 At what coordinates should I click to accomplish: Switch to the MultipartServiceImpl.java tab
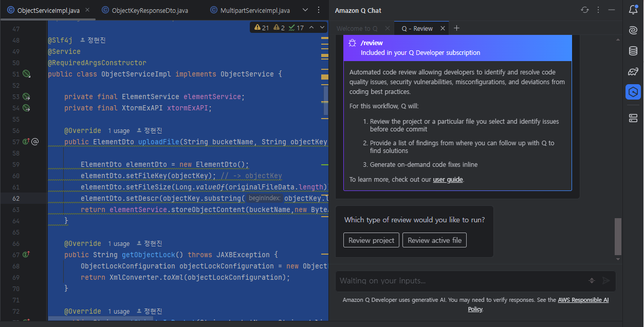click(250, 10)
